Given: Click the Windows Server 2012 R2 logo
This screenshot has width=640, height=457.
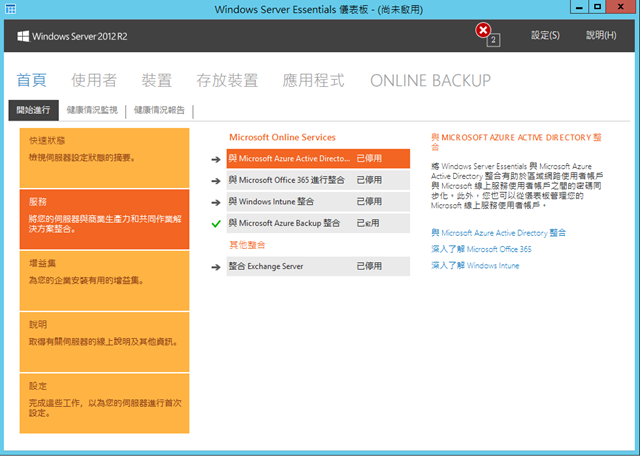Looking at the screenshot, I should coord(72,36).
